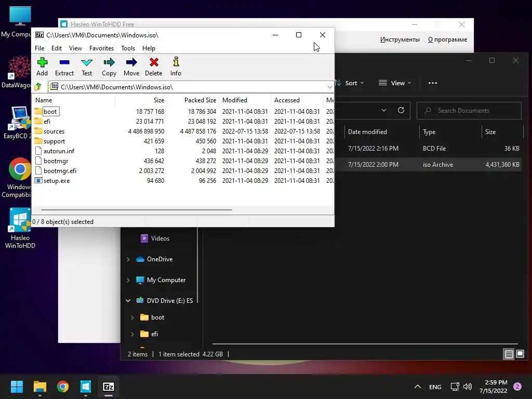Open the File menu in 7-Zip
Viewport: 532px width, 399px height.
click(x=39, y=48)
